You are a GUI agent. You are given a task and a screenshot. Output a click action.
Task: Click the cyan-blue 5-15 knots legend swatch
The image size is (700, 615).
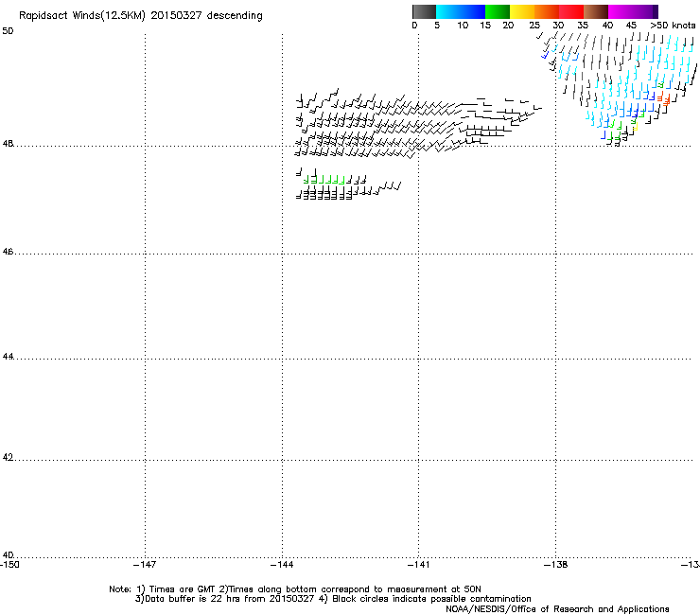461,11
